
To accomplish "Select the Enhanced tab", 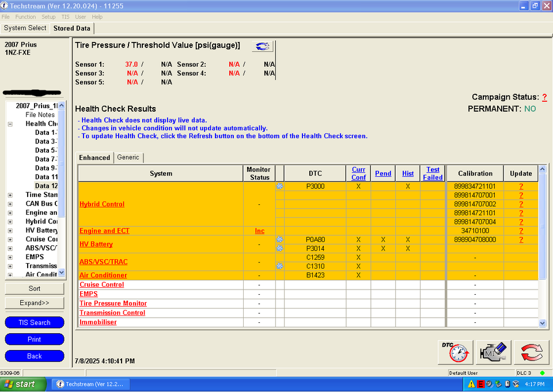I will click(94, 158).
